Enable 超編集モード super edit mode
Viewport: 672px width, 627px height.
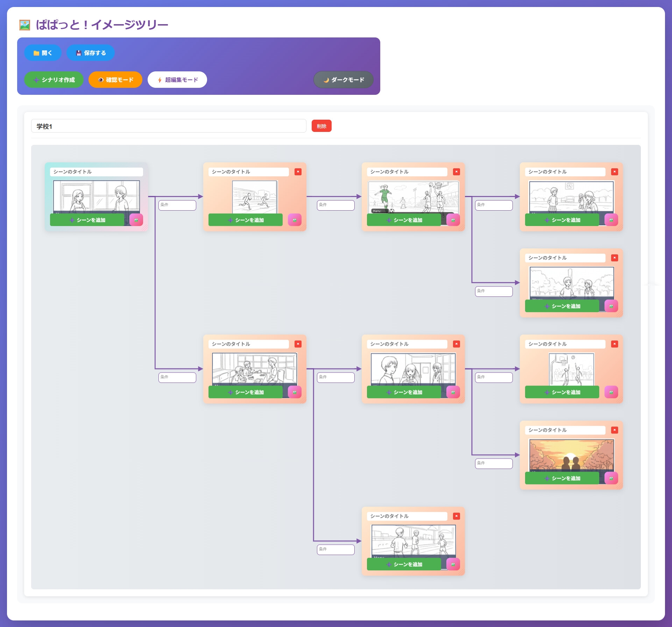[x=177, y=80]
